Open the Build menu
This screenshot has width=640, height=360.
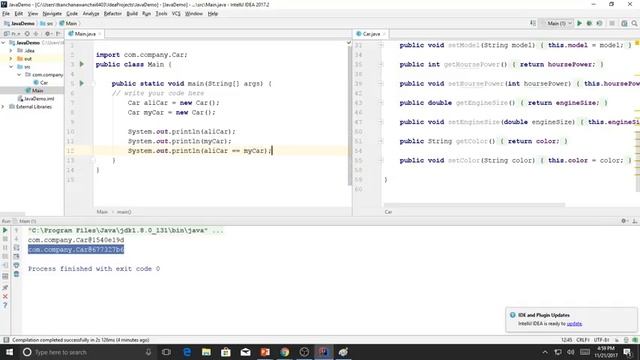tap(132, 13)
